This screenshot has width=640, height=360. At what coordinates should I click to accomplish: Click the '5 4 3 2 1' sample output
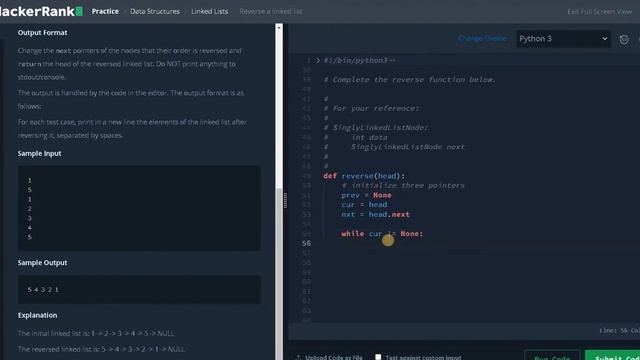pyautogui.click(x=43, y=290)
